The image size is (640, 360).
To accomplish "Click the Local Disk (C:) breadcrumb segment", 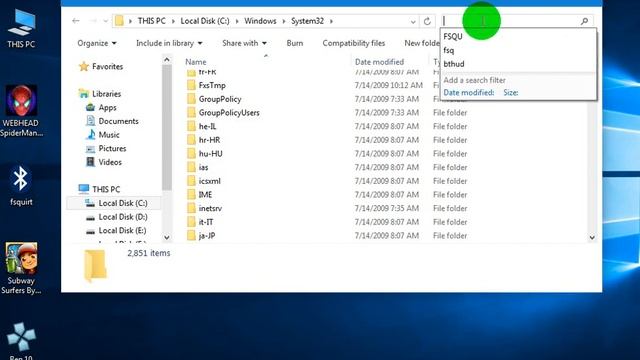I will pyautogui.click(x=205, y=21).
